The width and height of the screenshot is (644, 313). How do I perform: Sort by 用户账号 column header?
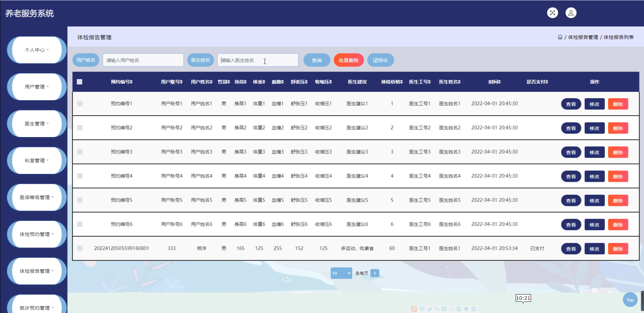(x=172, y=82)
